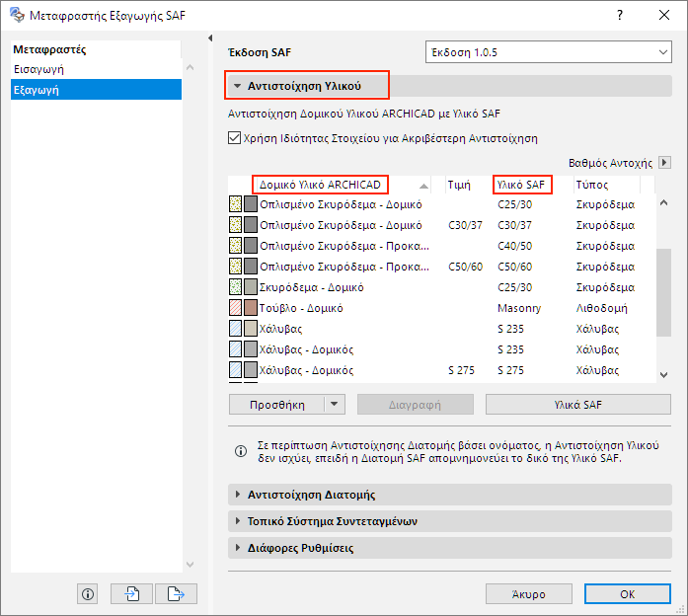Close the SAF export translator dialog
This screenshot has height=616, width=688.
[x=664, y=15]
